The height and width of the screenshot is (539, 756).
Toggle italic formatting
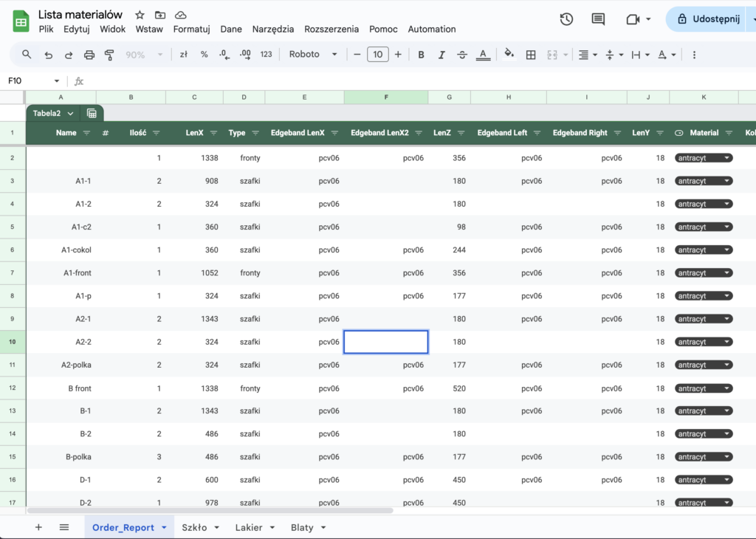pyautogui.click(x=441, y=55)
